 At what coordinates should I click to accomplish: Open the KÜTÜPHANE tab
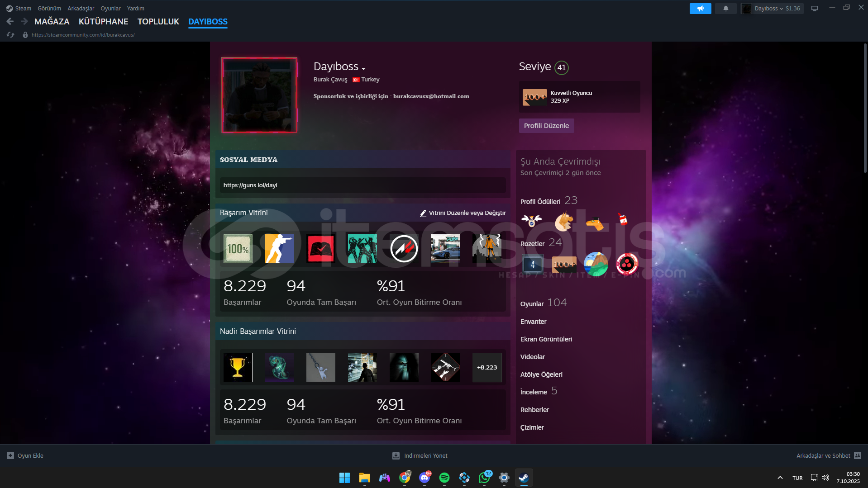pyautogui.click(x=103, y=21)
